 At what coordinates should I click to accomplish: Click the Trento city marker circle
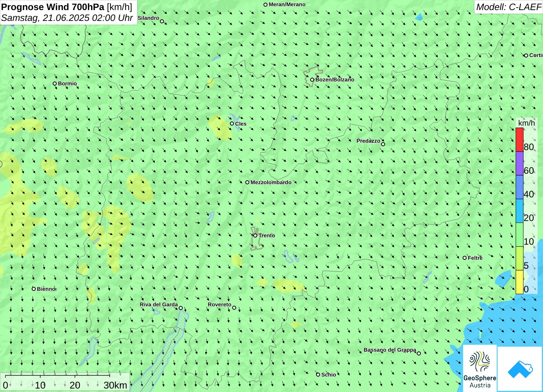[x=255, y=235]
